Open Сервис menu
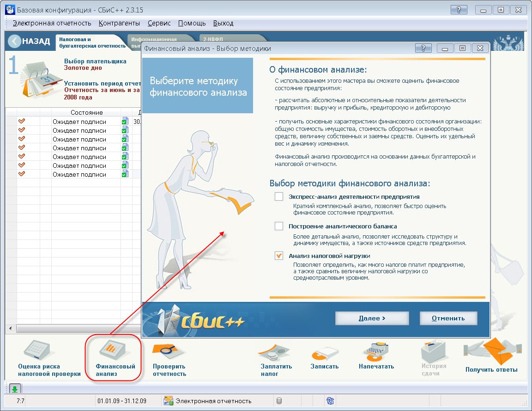Screen dimensions: 532x411 point(159,23)
